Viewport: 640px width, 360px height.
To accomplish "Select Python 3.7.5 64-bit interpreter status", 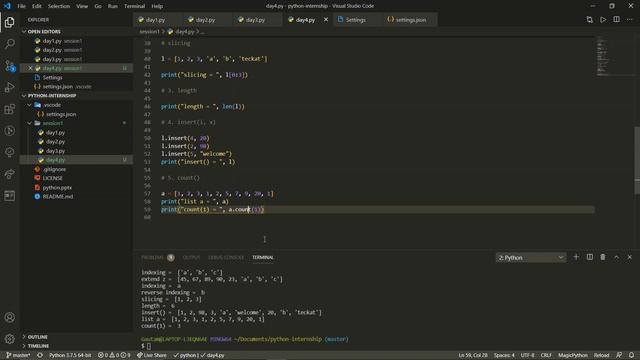I will click(70, 355).
